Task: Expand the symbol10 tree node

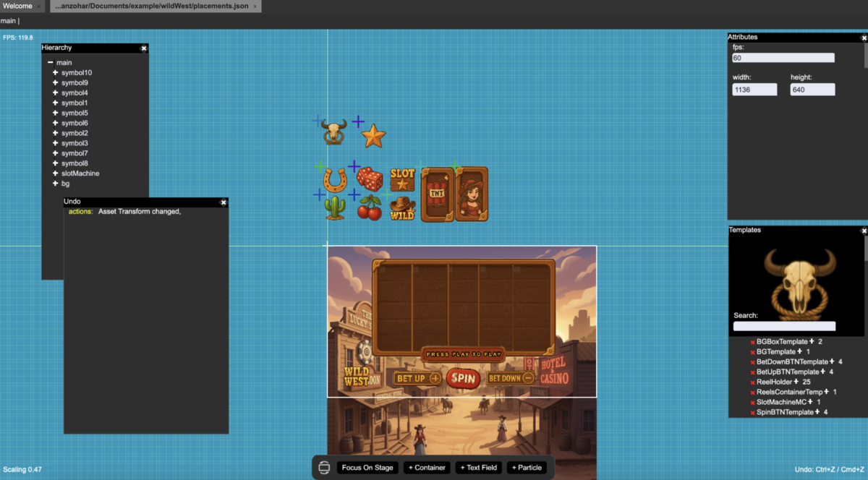Action: (x=55, y=73)
